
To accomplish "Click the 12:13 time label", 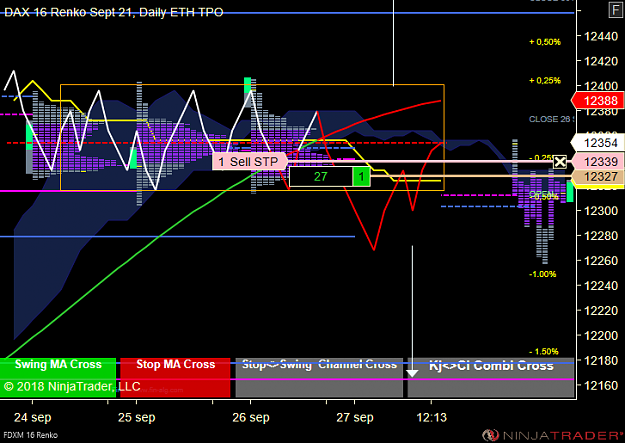I will click(432, 417).
